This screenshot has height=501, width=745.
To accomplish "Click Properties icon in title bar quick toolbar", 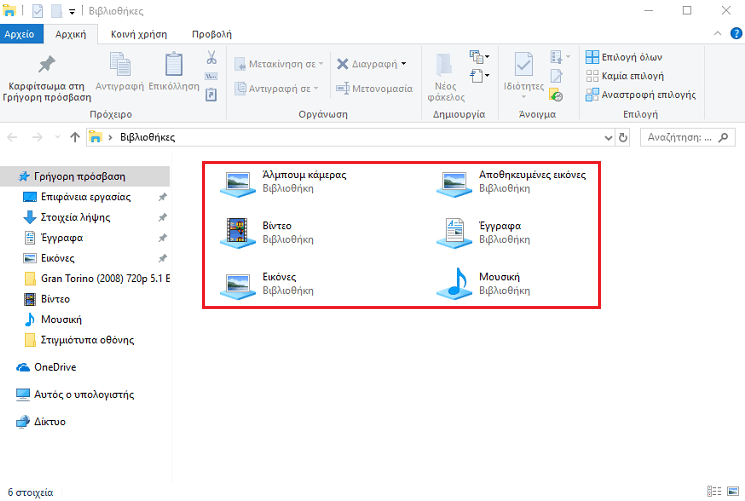I will pyautogui.click(x=38, y=11).
